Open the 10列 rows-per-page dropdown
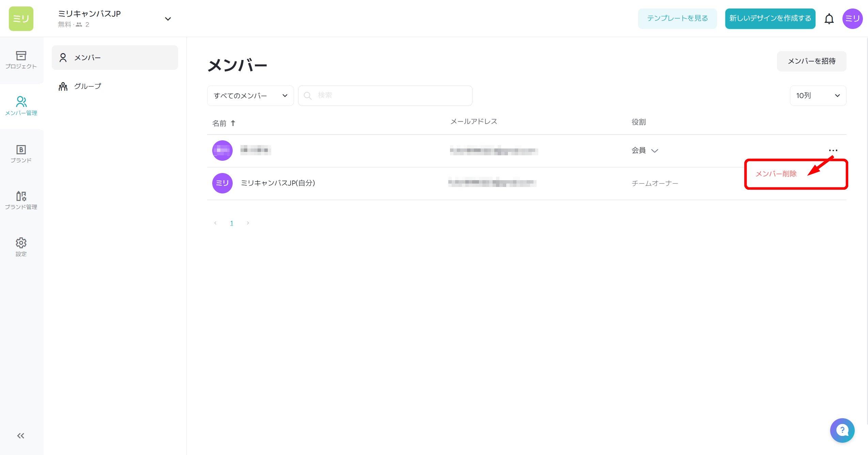 coord(818,96)
